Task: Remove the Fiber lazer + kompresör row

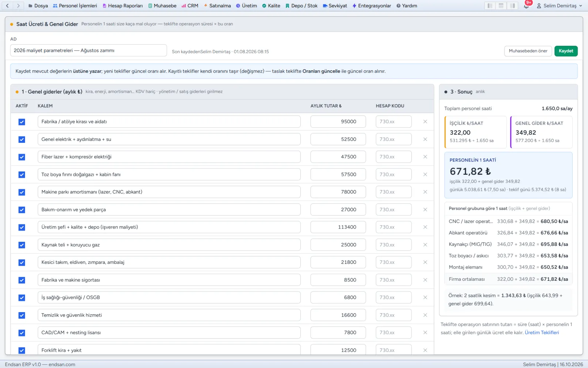Action: (425, 157)
